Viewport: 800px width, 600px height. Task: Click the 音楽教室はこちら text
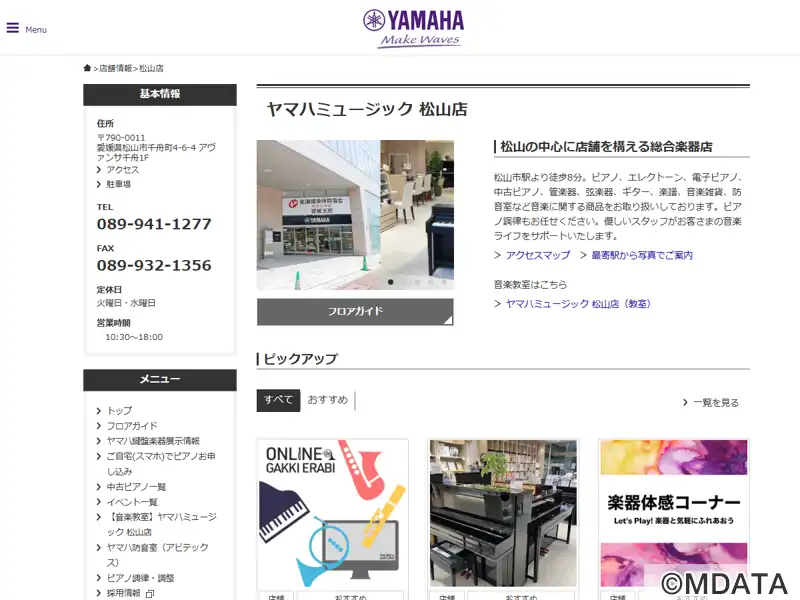(530, 285)
